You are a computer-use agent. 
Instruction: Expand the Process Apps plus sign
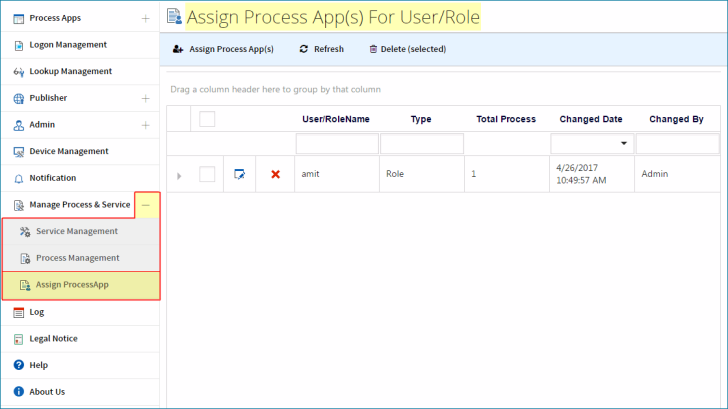(x=145, y=19)
